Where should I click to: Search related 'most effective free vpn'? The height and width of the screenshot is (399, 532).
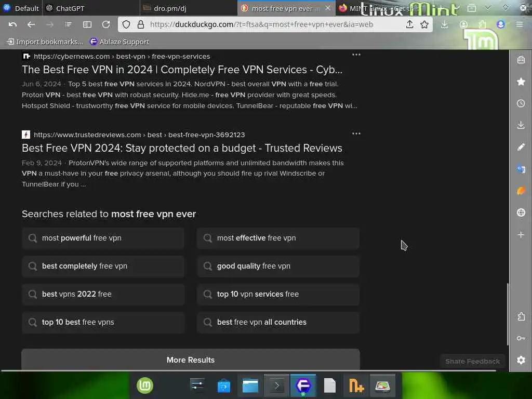click(278, 238)
